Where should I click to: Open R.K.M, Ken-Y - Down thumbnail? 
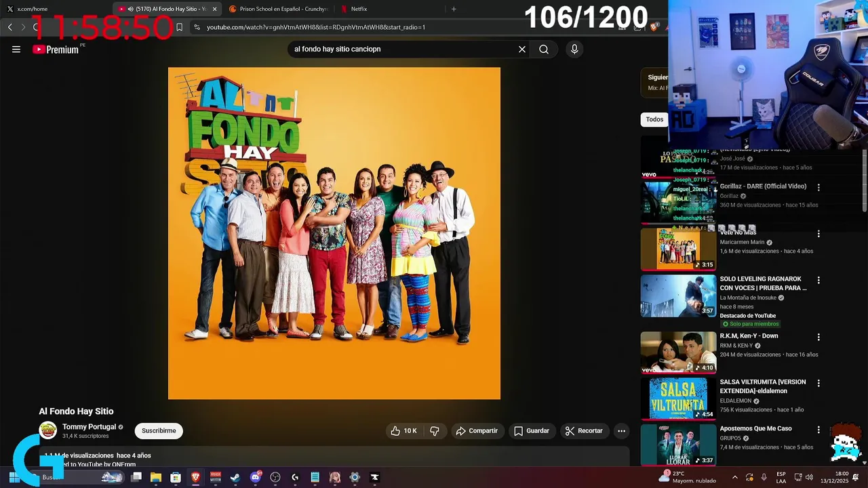coord(678,352)
